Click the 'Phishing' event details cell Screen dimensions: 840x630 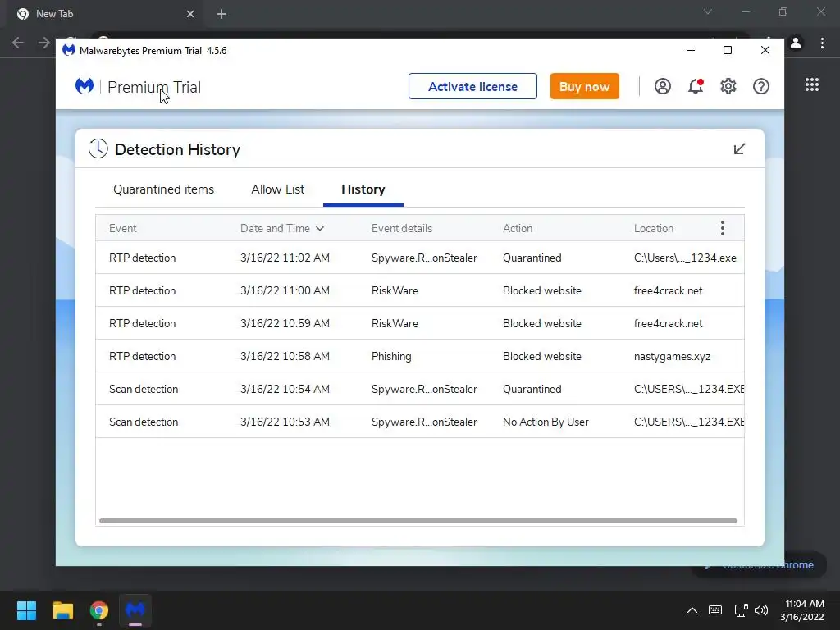[391, 356]
